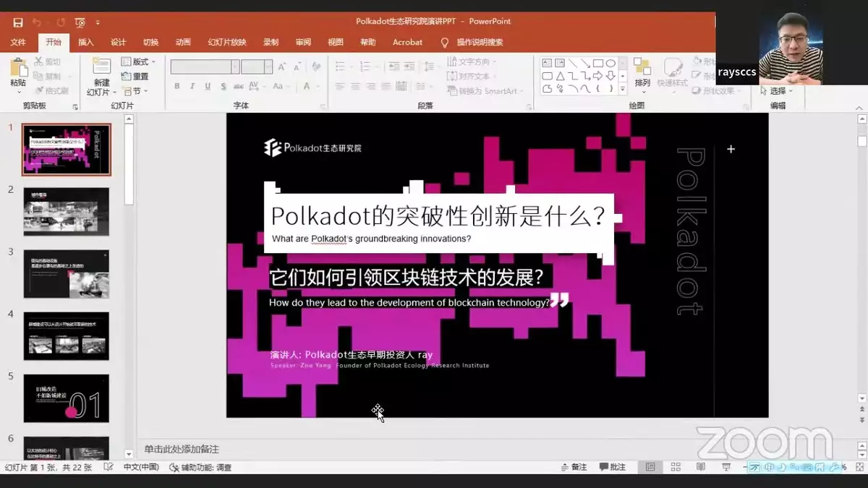Open the 动画 animations tab
This screenshot has height=488, width=868.
pos(183,42)
